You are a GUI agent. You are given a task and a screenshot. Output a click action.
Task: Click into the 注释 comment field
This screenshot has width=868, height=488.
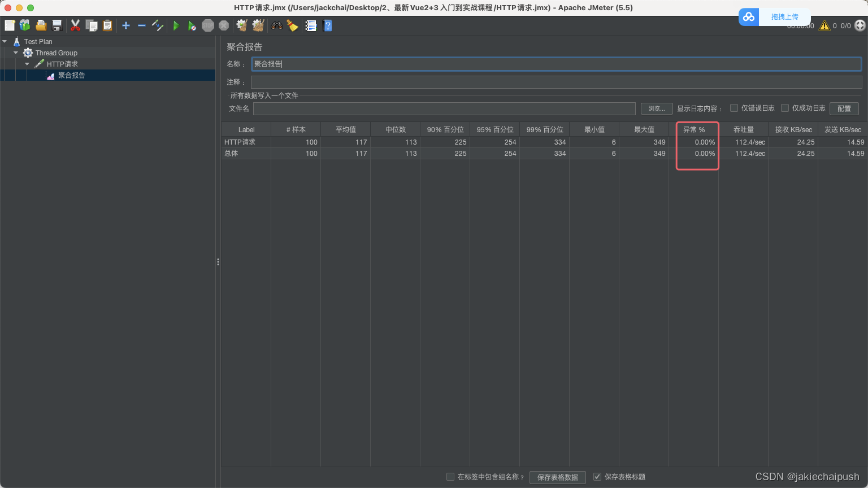[x=556, y=82]
